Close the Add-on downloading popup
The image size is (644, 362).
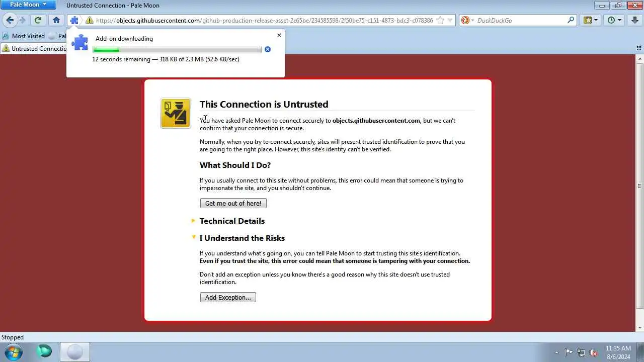279,35
